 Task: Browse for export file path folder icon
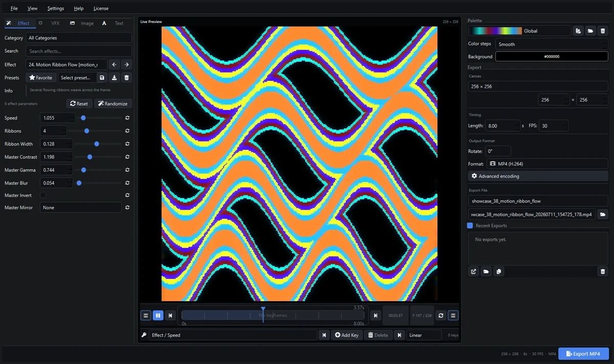[x=603, y=215]
